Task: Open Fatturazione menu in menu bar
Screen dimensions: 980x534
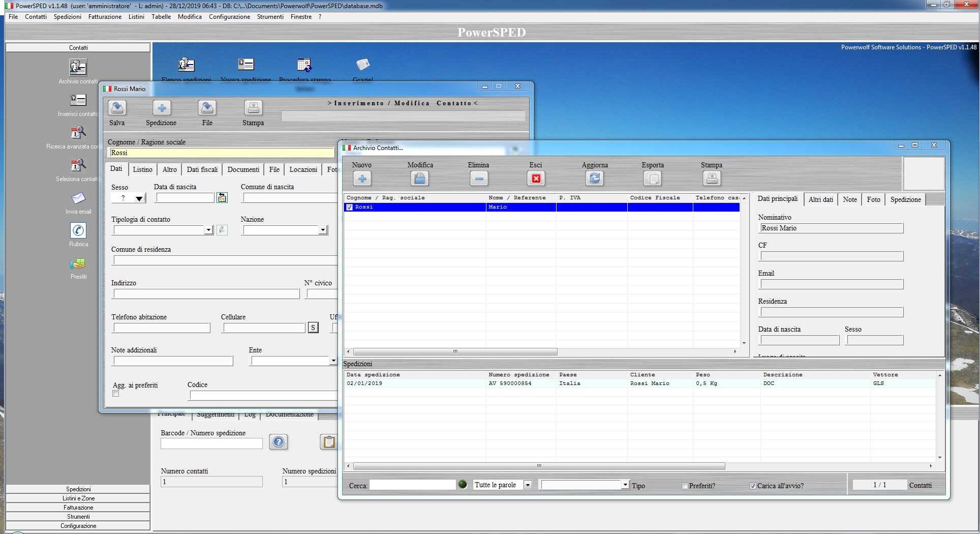Action: tap(105, 17)
